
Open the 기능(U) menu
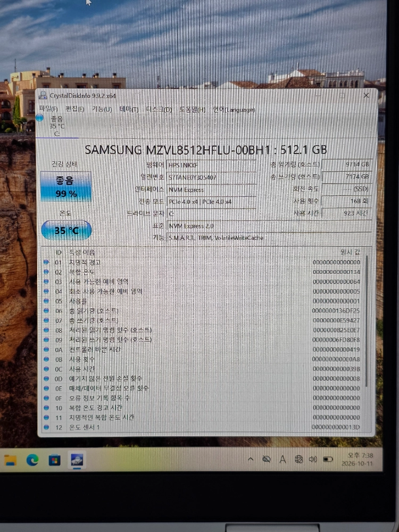pyautogui.click(x=102, y=109)
